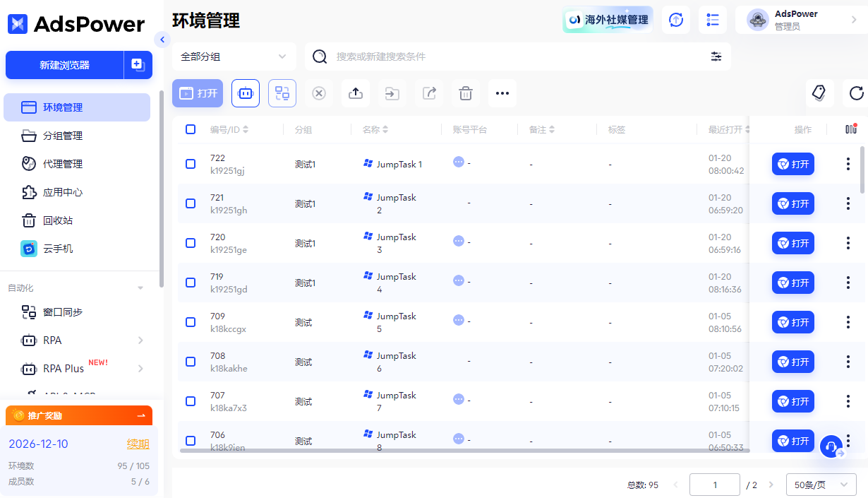Open the 50条/页 page size dropdown
The width and height of the screenshot is (868, 498).
coord(821,485)
